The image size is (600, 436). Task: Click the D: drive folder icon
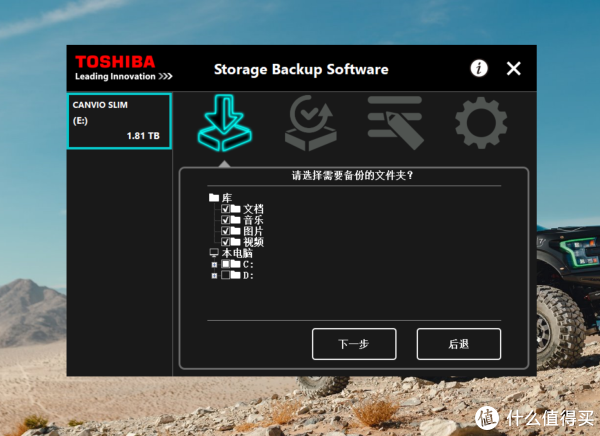click(235, 275)
